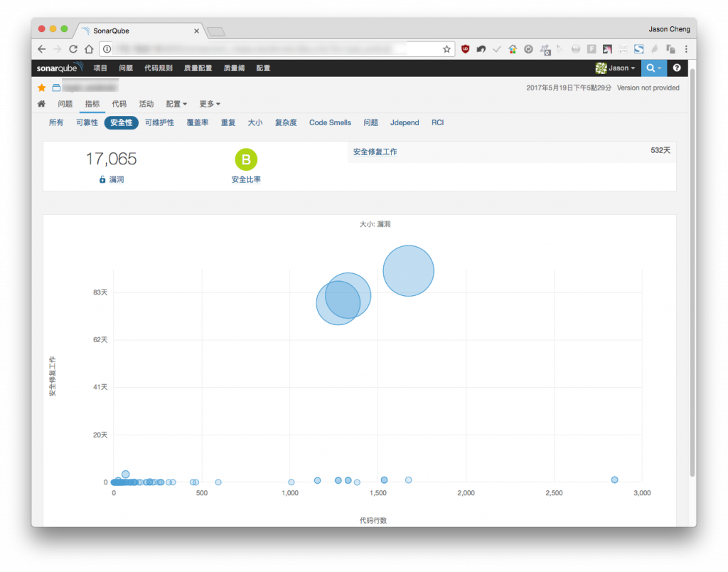Open a new browser tab
The image size is (728, 572).
(x=216, y=31)
